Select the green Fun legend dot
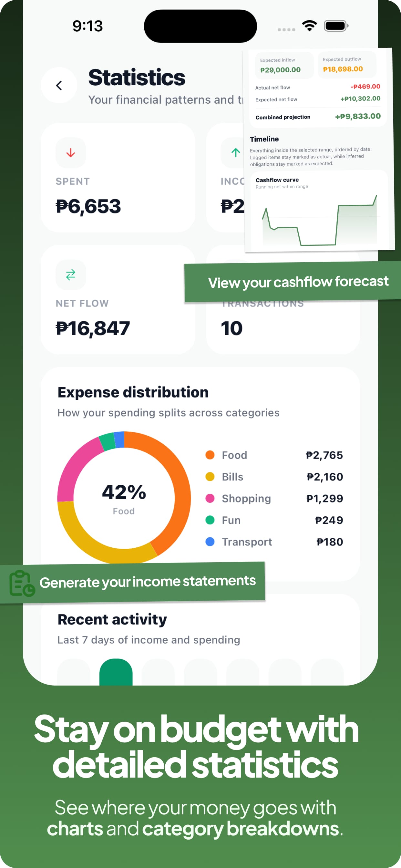The height and width of the screenshot is (868, 401). [x=210, y=520]
